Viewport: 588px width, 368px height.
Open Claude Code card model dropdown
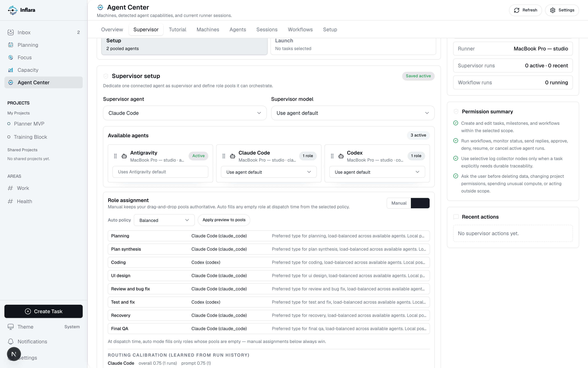(268, 172)
